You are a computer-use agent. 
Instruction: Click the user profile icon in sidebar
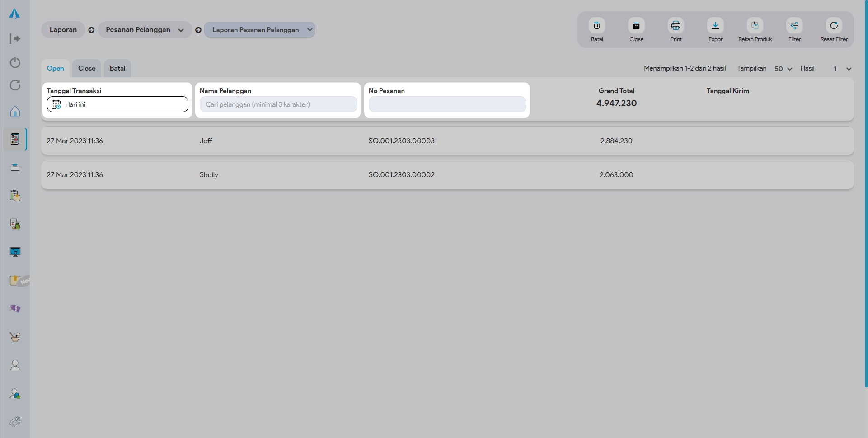click(15, 365)
